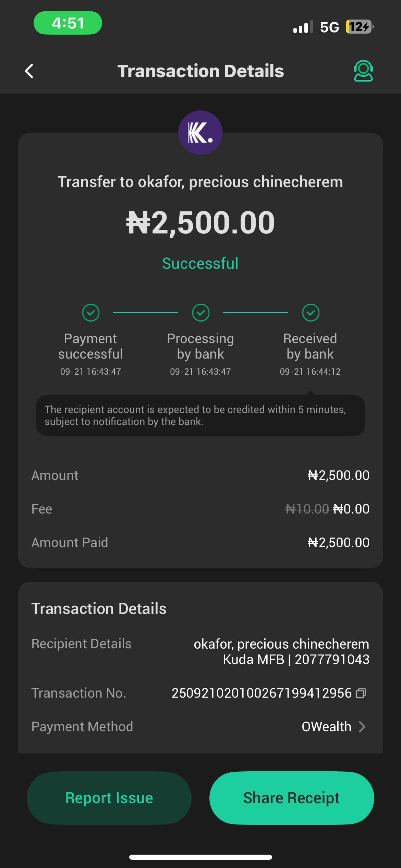Tap the Transaction Details page title
Image resolution: width=401 pixels, height=868 pixels.
coord(200,71)
